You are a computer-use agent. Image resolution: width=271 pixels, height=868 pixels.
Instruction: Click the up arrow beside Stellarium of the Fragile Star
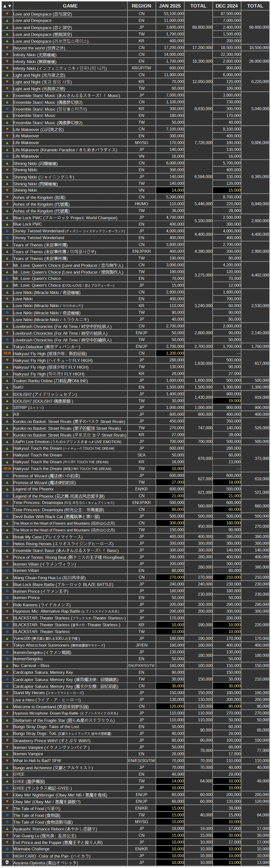pyautogui.click(x=7, y=720)
